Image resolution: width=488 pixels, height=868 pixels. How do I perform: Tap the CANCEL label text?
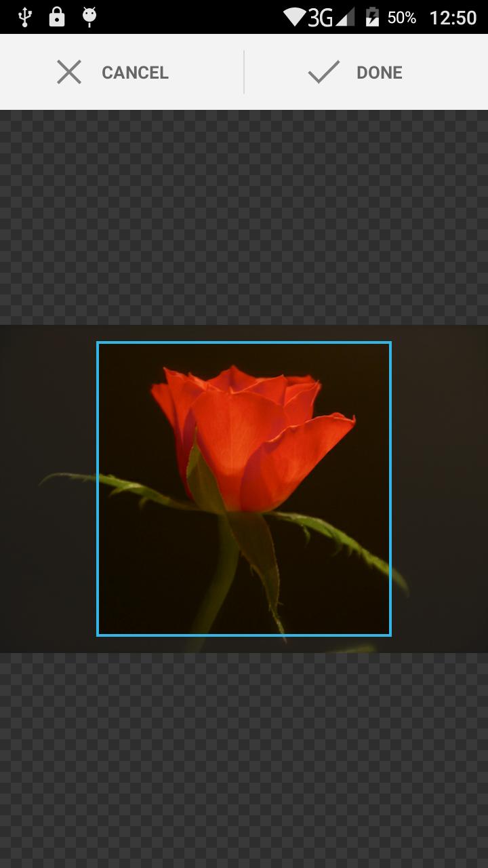coord(135,73)
